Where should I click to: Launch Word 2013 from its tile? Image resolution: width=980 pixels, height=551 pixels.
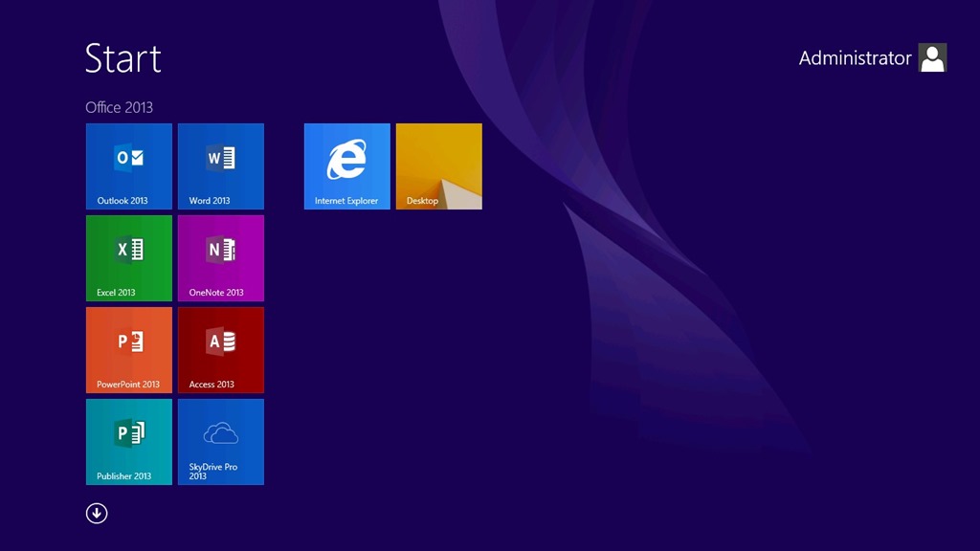click(x=221, y=166)
